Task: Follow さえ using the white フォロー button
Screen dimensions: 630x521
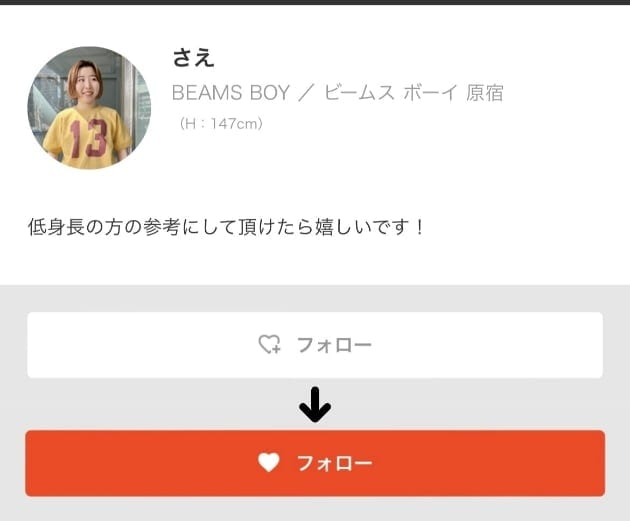Action: coord(315,345)
